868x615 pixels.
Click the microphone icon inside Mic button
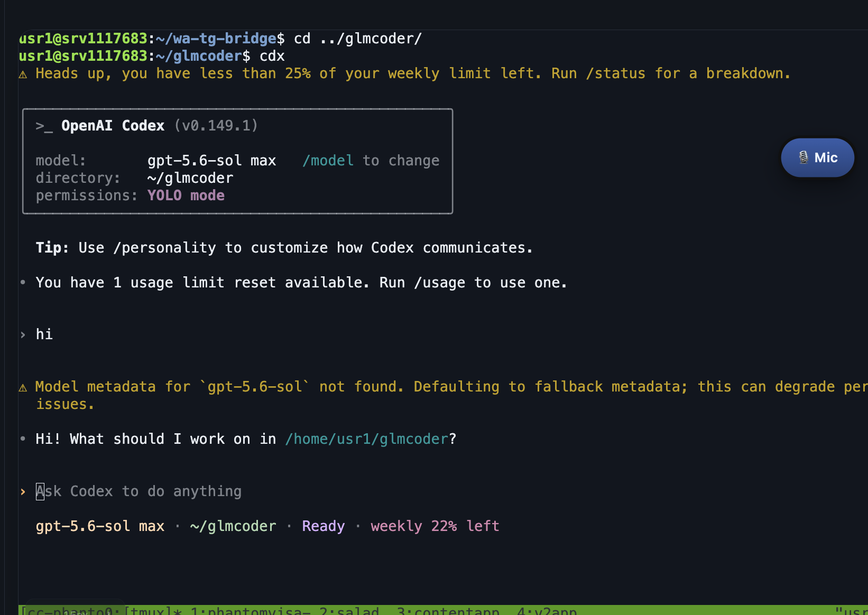click(x=804, y=157)
